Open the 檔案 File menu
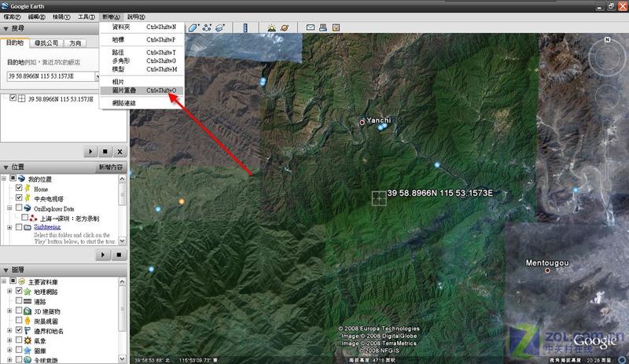Image resolution: width=629 pixels, height=364 pixels. point(12,17)
